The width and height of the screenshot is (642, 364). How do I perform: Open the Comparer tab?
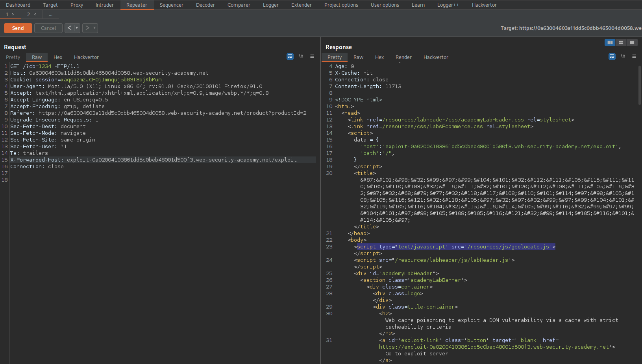pyautogui.click(x=239, y=5)
